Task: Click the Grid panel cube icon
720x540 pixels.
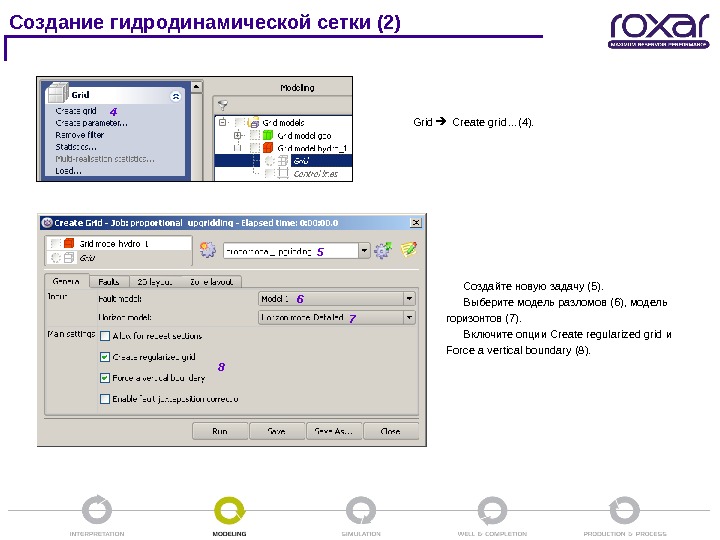Action: (x=58, y=93)
